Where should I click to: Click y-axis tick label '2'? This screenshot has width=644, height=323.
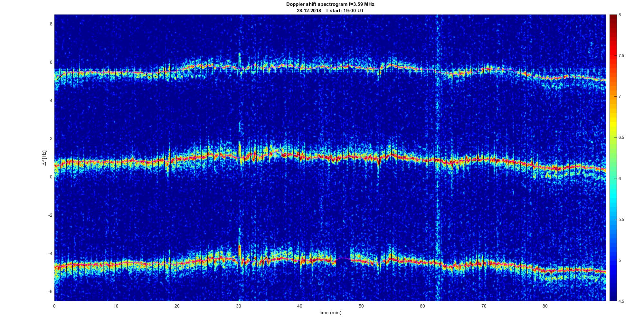pyautogui.click(x=51, y=139)
